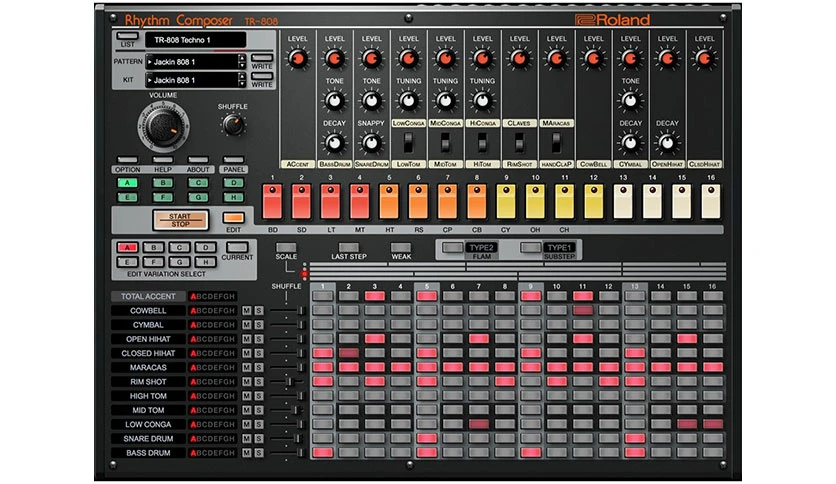Click the OpenHihat DECAY knob
This screenshot has height=484, width=836.
(x=667, y=143)
